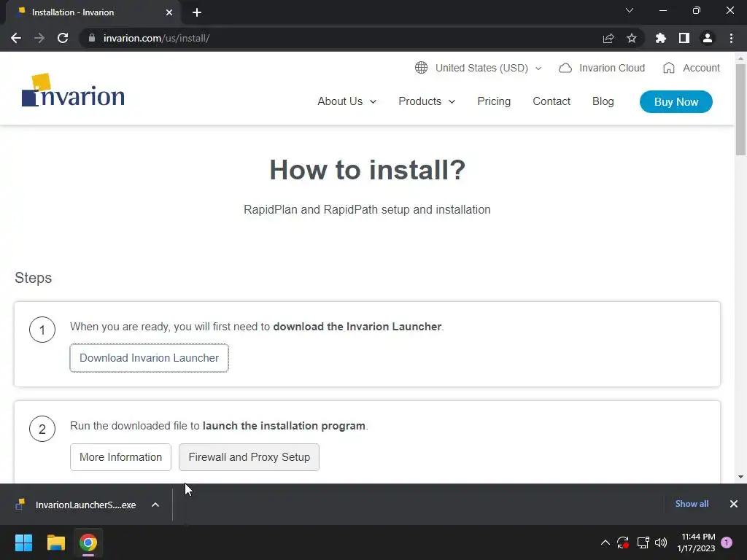Click Show all downloads
The image size is (747, 560).
click(692, 504)
